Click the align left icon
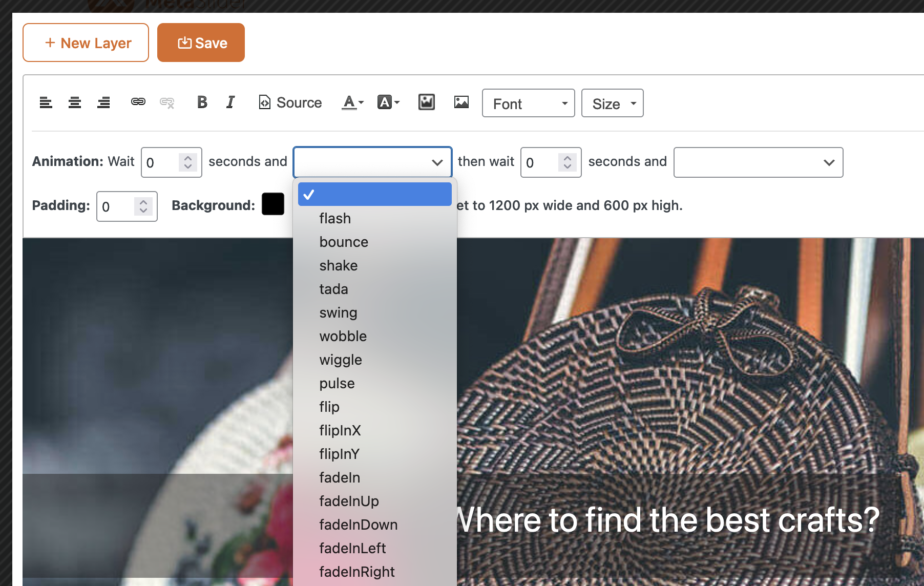This screenshot has width=924, height=586. (x=46, y=103)
